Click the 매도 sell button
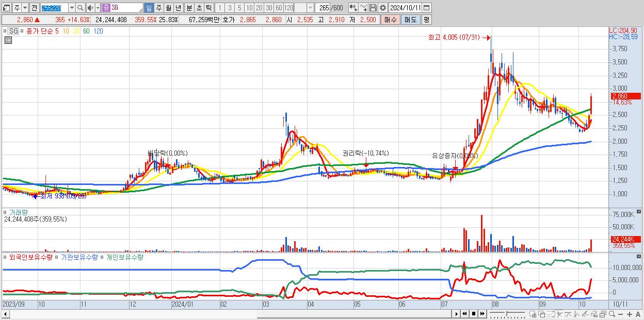This screenshot has width=644, height=320. point(410,20)
